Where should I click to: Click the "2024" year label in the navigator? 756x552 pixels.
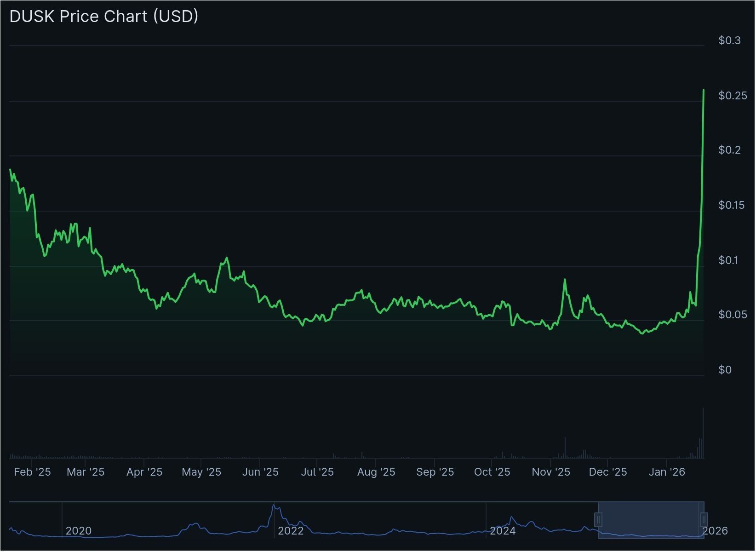503,531
